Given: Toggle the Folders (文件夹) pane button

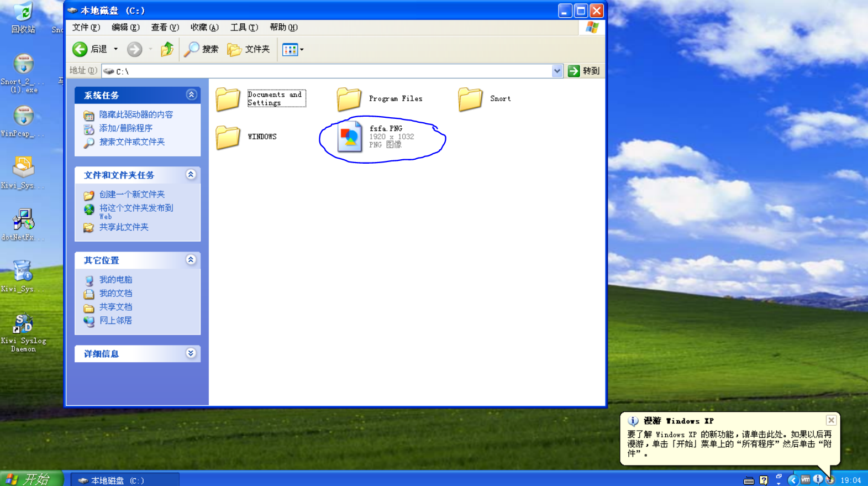Looking at the screenshot, I should [x=249, y=49].
